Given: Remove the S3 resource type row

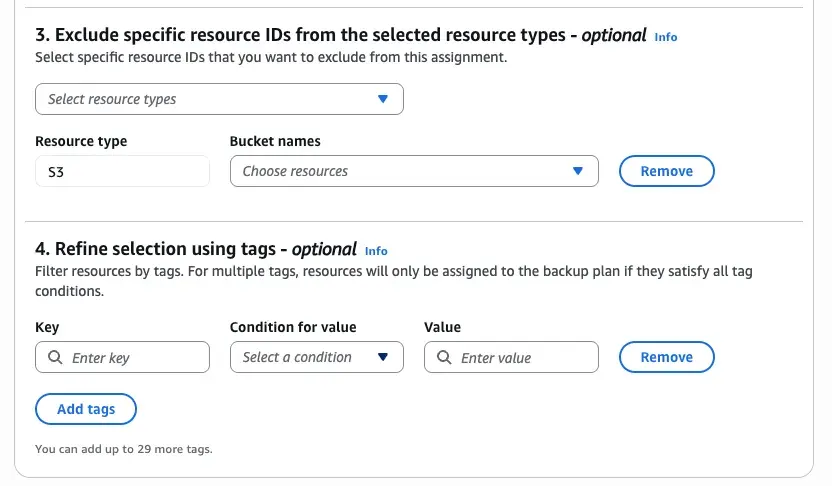Looking at the screenshot, I should tap(666, 171).
